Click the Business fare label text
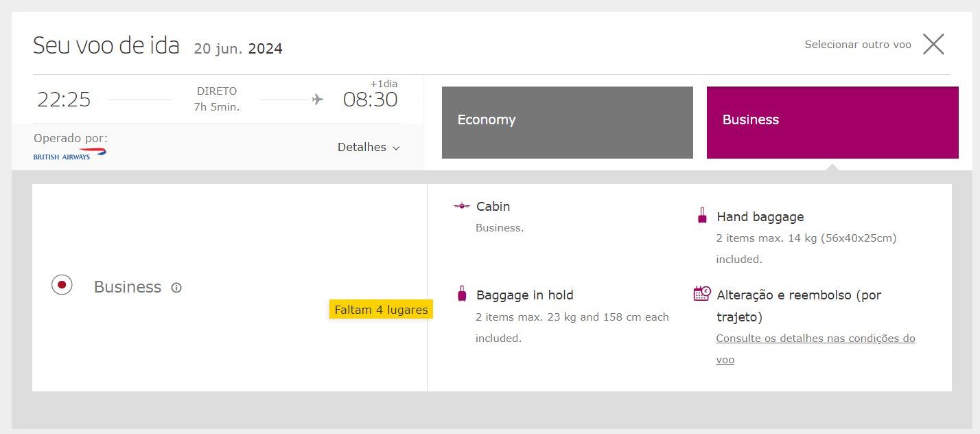Screen dimensions: 980x434 (128, 287)
